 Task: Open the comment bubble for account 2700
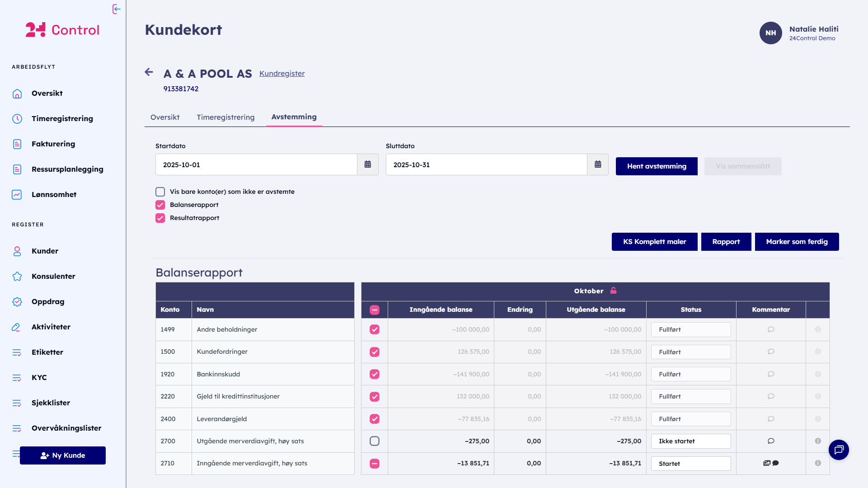pyautogui.click(x=771, y=441)
